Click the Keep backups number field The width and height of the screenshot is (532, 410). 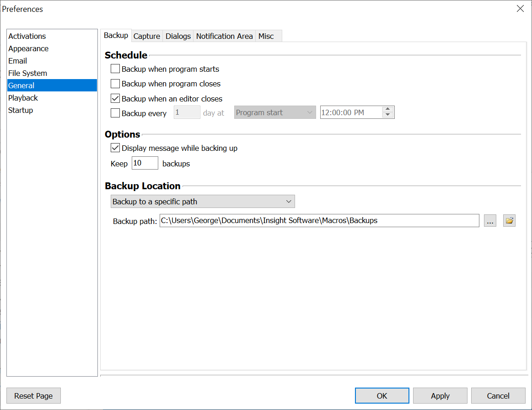pyautogui.click(x=145, y=163)
